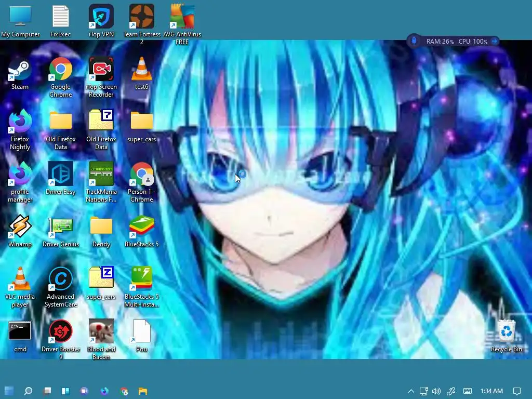Open the Chat app on taskbar
This screenshot has width=532, height=399.
(x=84, y=391)
